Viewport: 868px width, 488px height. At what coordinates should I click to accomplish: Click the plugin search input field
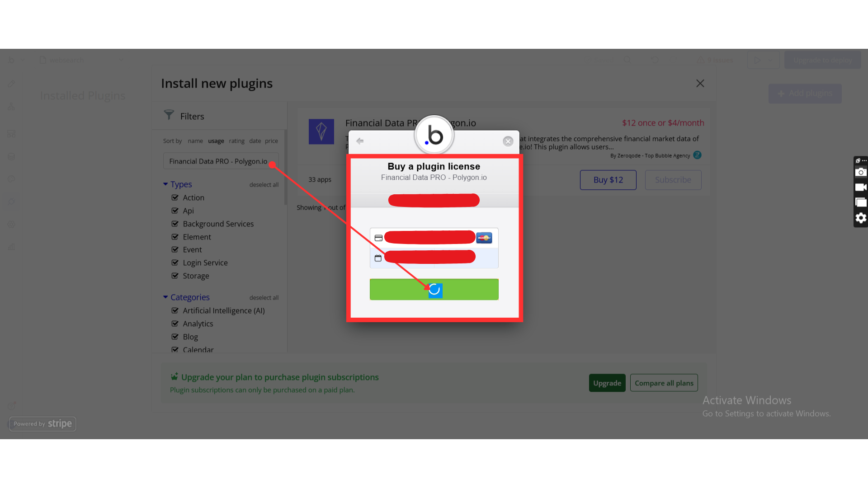coord(218,161)
